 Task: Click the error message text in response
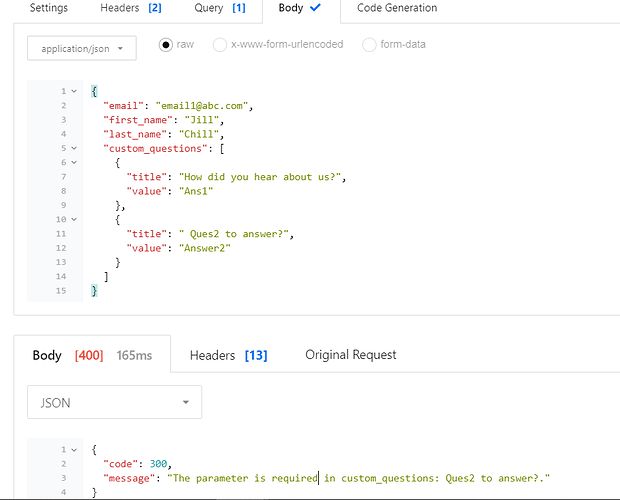[x=359, y=478]
